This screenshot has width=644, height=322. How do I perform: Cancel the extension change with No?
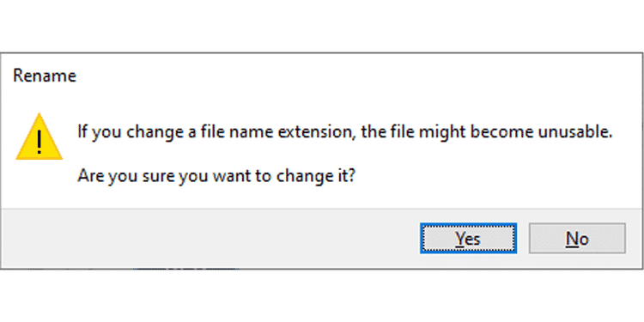[x=577, y=238]
